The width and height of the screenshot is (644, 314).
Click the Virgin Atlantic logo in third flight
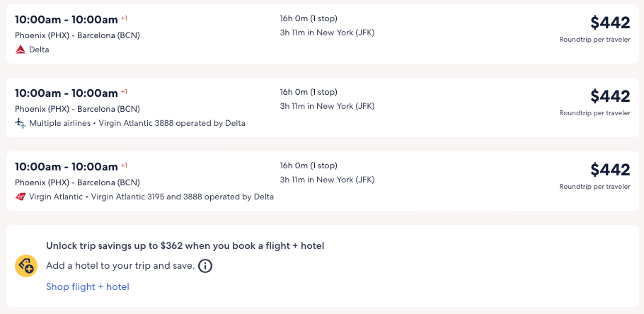pyautogui.click(x=21, y=197)
